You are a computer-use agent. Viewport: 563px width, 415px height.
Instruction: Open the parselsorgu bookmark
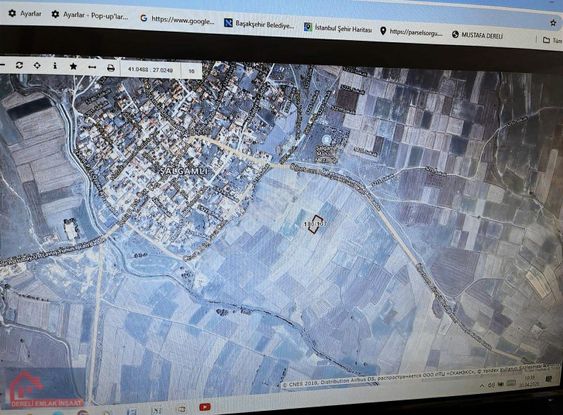[411, 32]
